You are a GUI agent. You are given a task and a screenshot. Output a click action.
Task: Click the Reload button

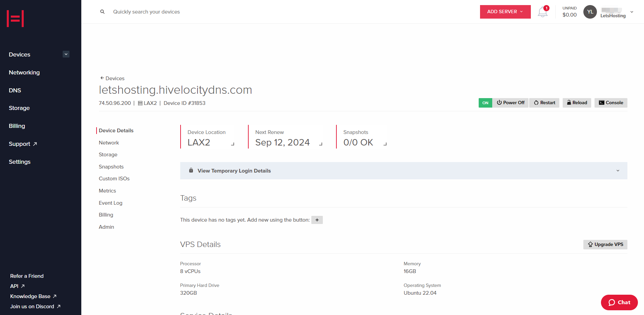(x=577, y=103)
